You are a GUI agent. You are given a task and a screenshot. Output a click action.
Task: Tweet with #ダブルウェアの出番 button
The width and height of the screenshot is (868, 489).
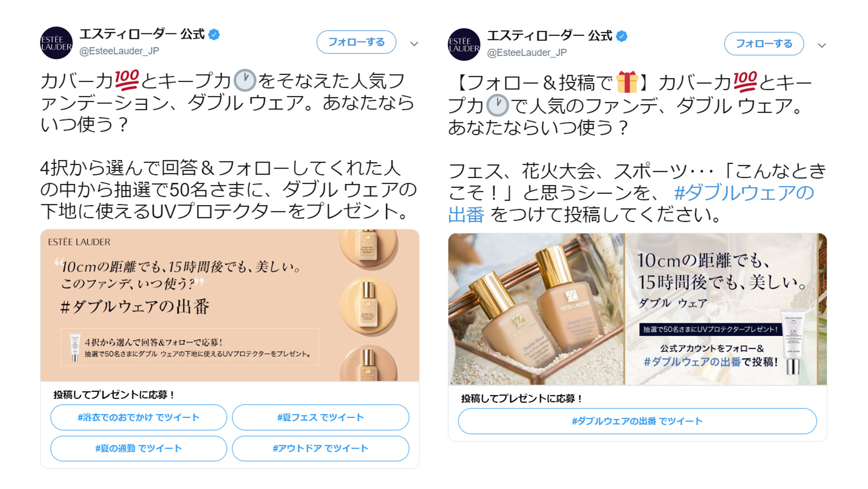[x=638, y=421]
